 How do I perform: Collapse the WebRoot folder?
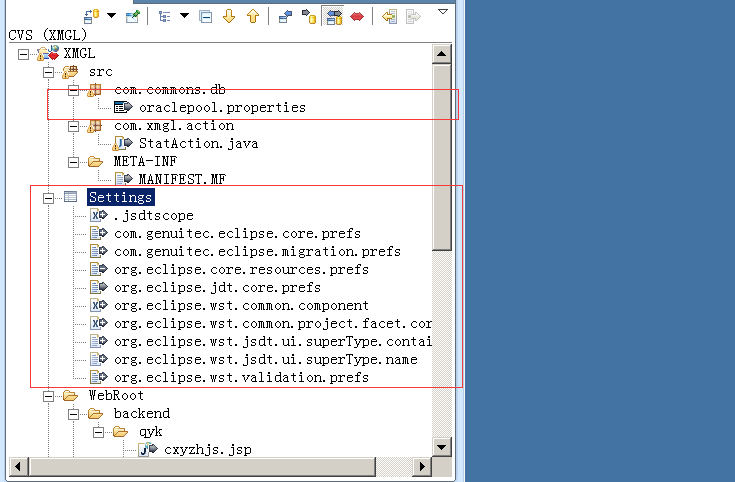(x=48, y=397)
